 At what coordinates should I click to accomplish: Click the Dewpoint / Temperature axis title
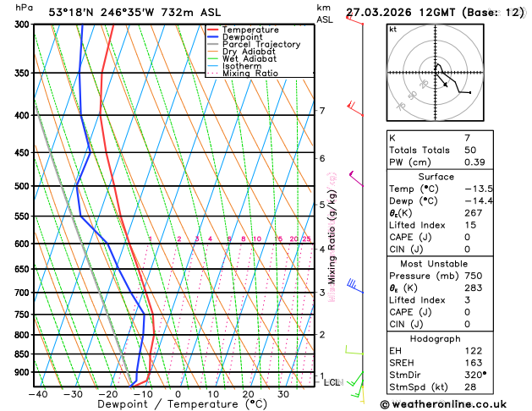(x=182, y=404)
